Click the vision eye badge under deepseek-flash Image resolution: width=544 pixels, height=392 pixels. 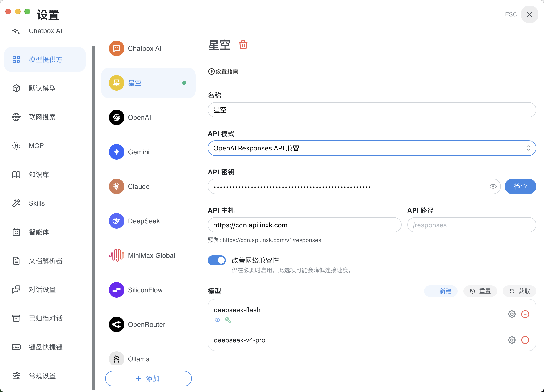pos(217,320)
